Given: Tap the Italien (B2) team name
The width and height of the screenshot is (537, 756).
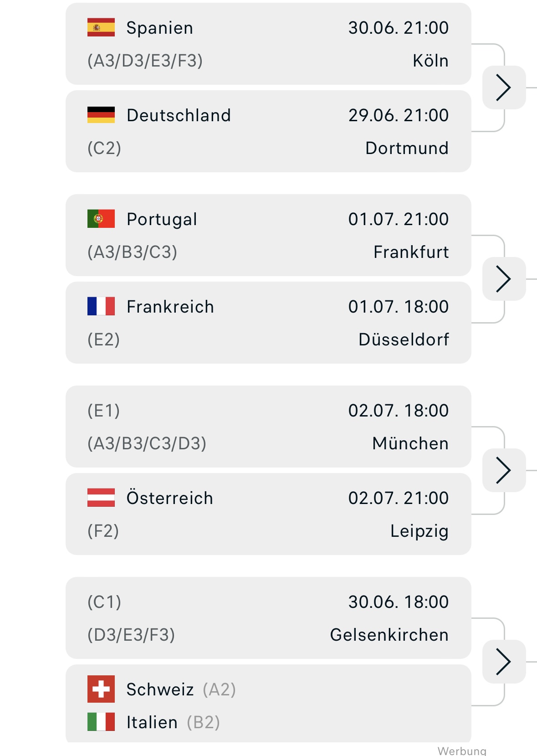Looking at the screenshot, I should pyautogui.click(x=173, y=722).
